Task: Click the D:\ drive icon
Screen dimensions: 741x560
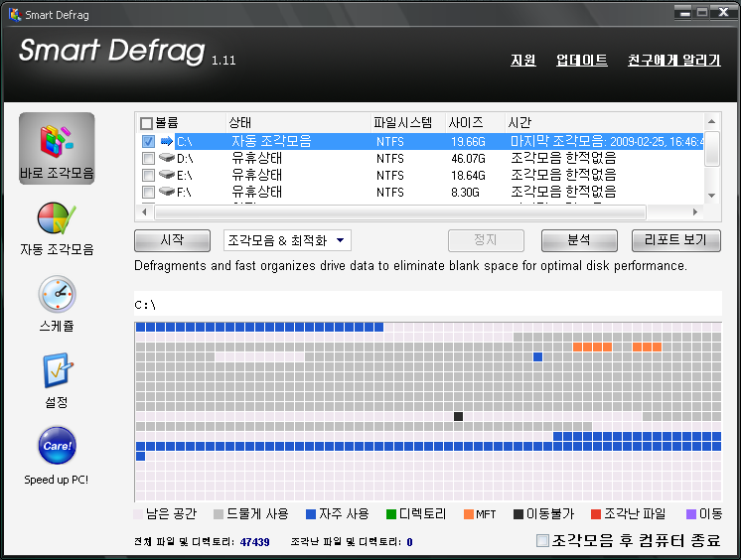Action: click(166, 157)
